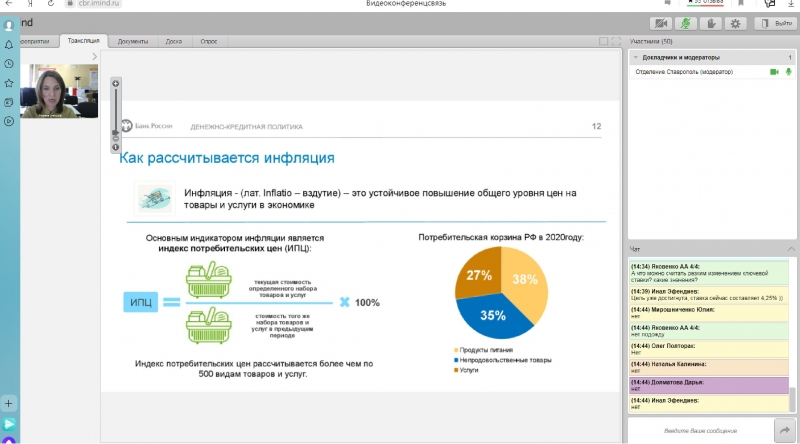Open conference settings gear
The height and width of the screenshot is (444, 800).
735,23
